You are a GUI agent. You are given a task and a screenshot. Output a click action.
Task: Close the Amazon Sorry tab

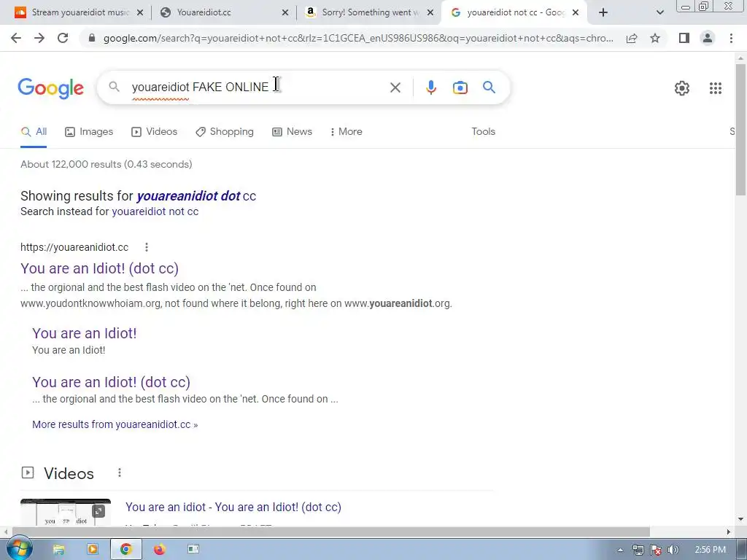point(430,13)
